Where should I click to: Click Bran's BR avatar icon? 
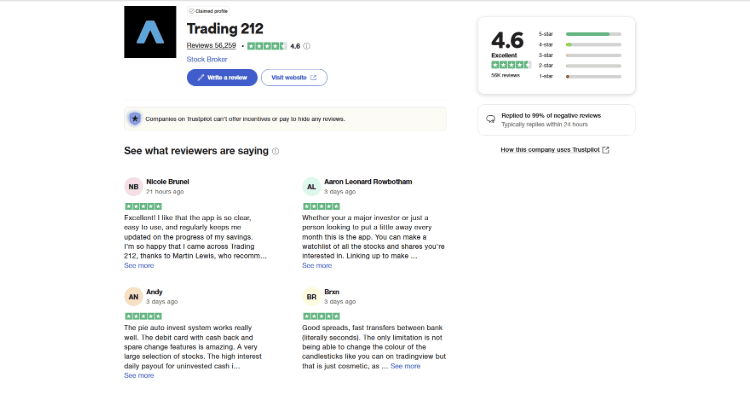point(311,296)
